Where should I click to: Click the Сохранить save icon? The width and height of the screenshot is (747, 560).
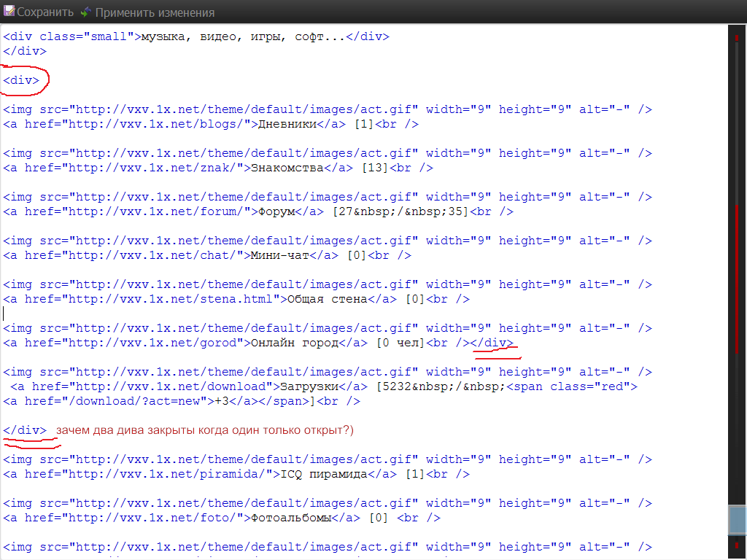(x=9, y=12)
